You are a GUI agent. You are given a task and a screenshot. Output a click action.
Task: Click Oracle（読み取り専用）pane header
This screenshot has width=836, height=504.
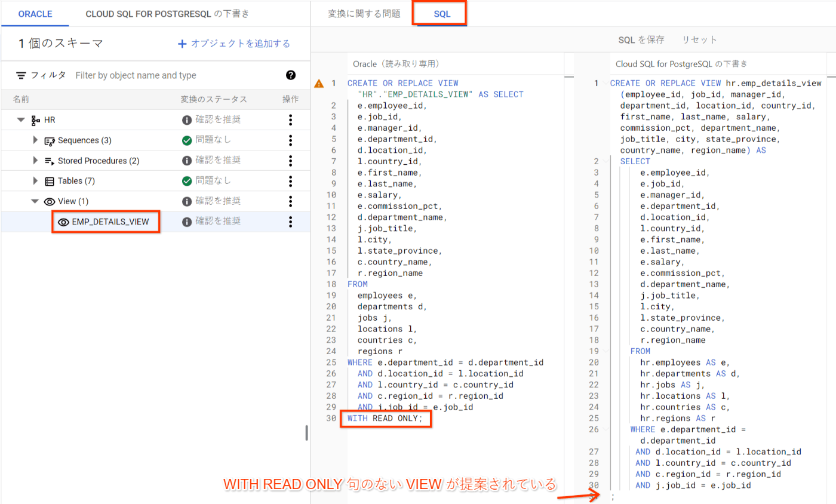pos(396,63)
